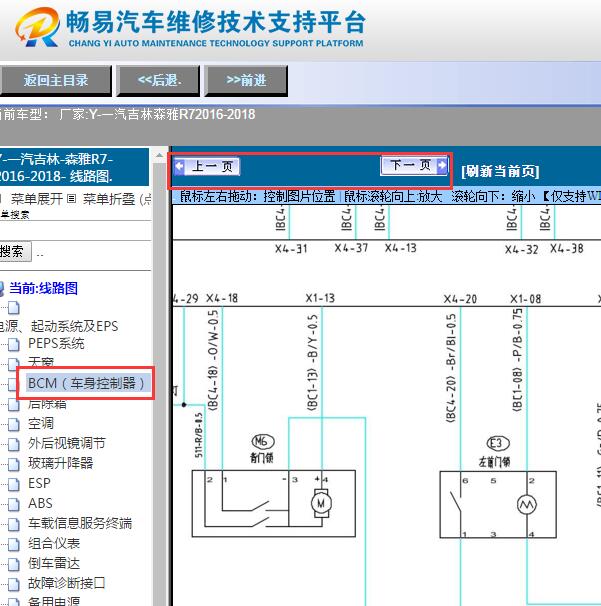
Task: Go to the next page with 下一页
Action: coord(414,165)
